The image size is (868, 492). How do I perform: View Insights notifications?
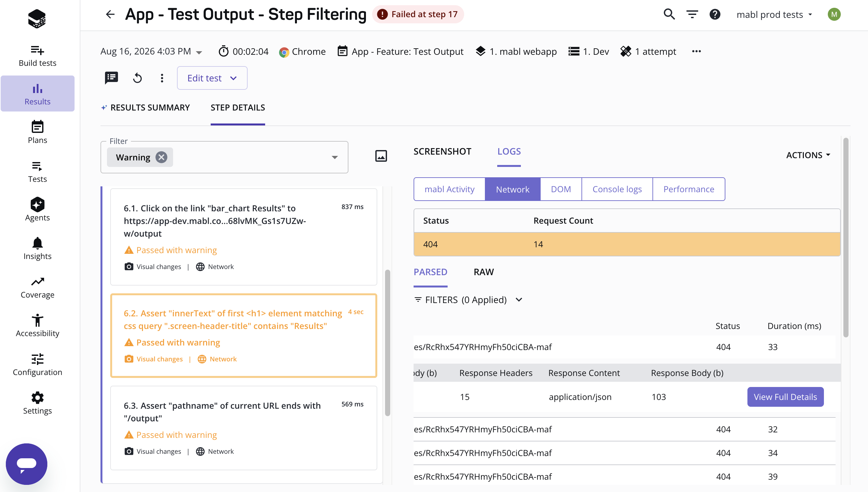[x=38, y=248]
